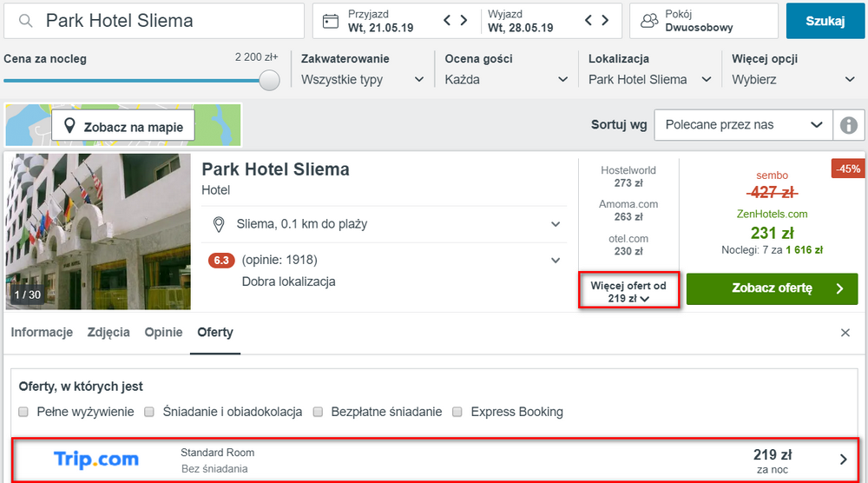This screenshot has height=483, width=868.
Task: Open the sorting info icon
Action: 849,125
